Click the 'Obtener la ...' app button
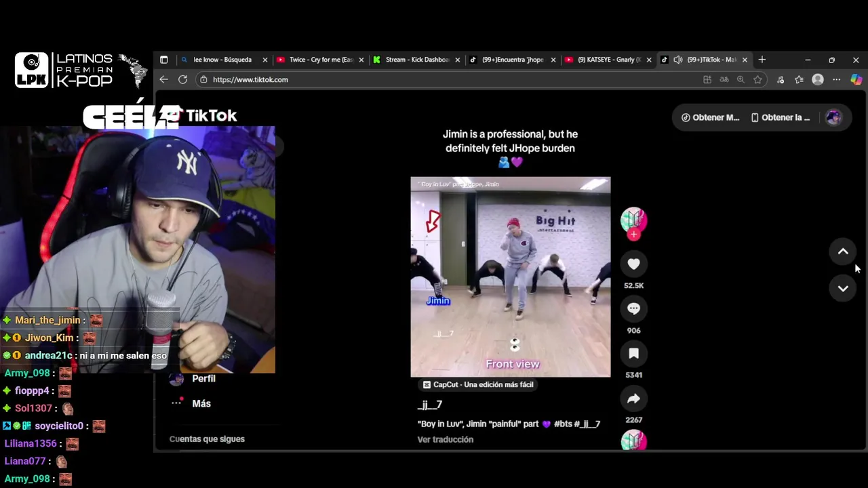The image size is (868, 488). tap(781, 117)
